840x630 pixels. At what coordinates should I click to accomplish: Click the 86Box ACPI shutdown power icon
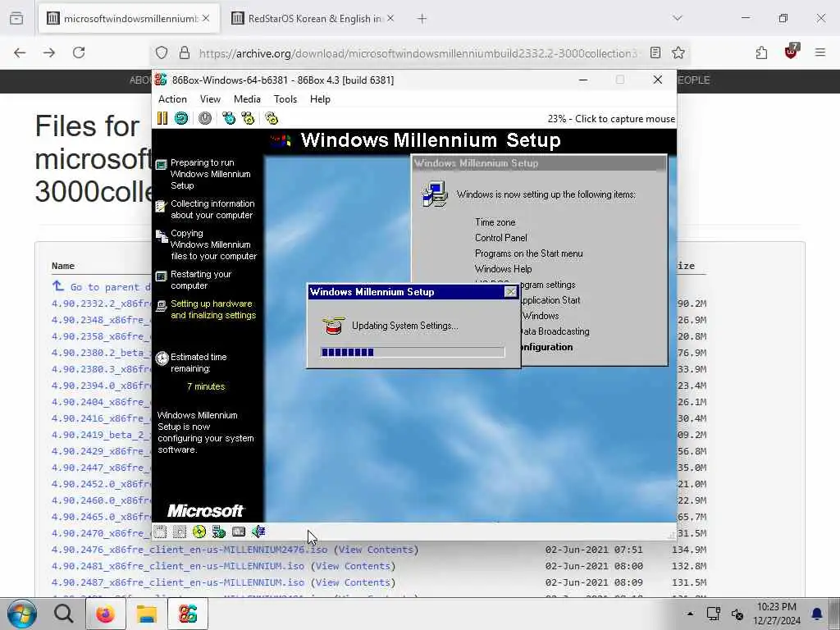coord(205,118)
